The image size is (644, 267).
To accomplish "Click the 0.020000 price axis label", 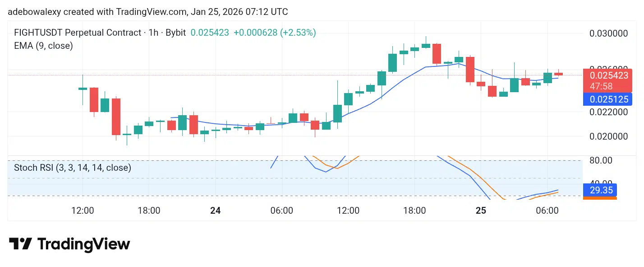I will tap(608, 136).
